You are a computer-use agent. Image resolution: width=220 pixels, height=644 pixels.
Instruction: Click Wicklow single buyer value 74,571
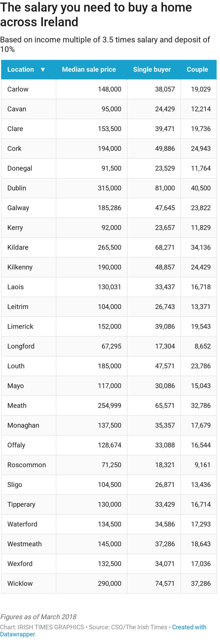point(165,583)
